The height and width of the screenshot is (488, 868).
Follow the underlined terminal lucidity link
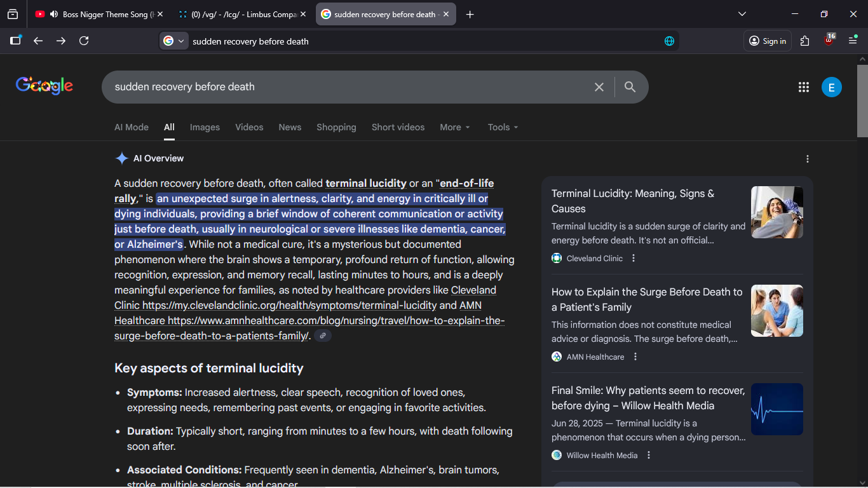pos(366,184)
